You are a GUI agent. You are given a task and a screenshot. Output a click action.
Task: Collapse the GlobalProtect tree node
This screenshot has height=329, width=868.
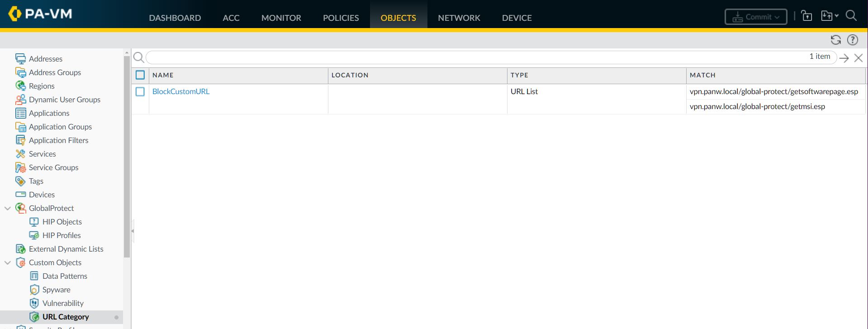point(8,208)
